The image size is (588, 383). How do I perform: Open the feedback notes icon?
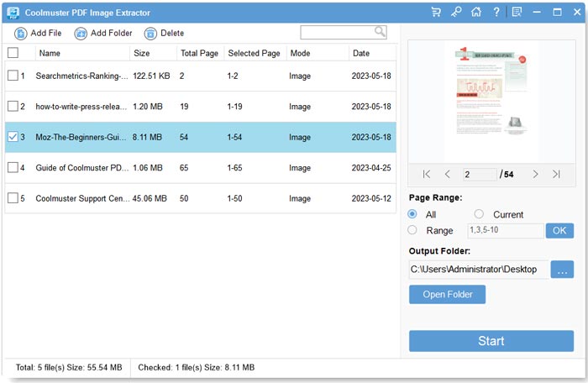coord(517,12)
